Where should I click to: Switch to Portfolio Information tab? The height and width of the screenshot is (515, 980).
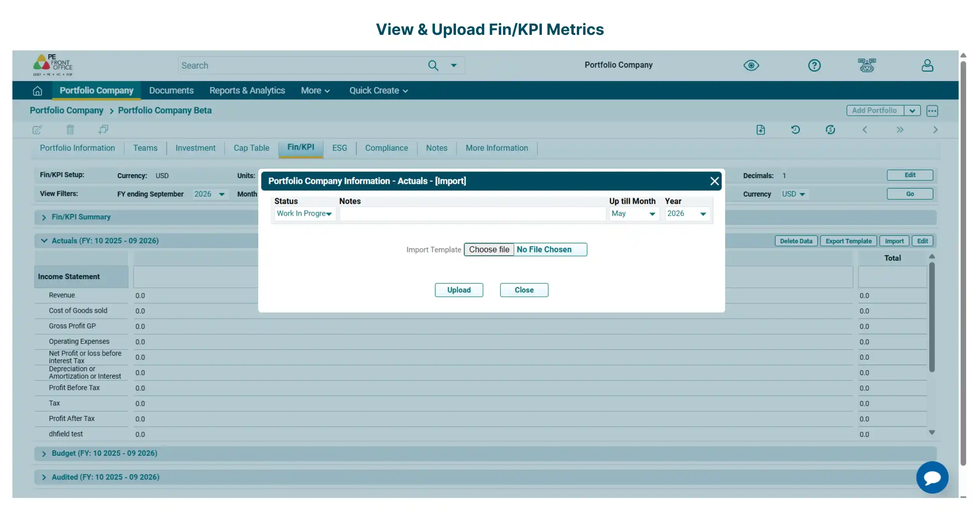point(77,148)
